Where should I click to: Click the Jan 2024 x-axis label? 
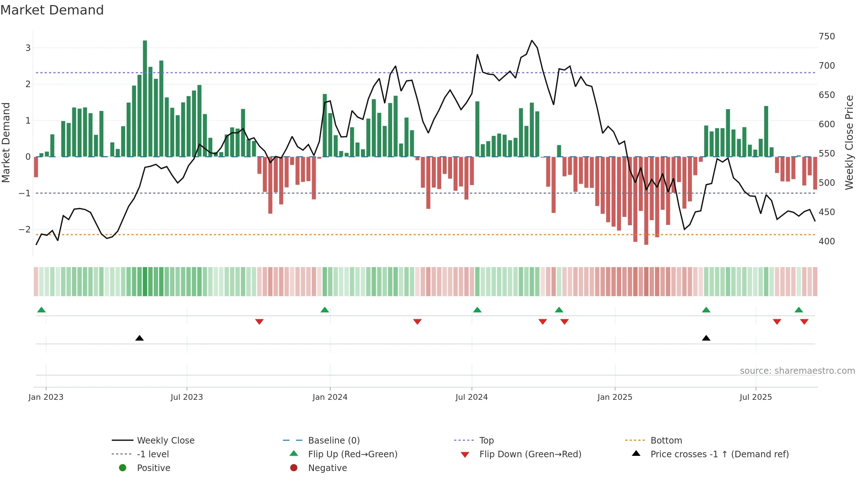[330, 397]
